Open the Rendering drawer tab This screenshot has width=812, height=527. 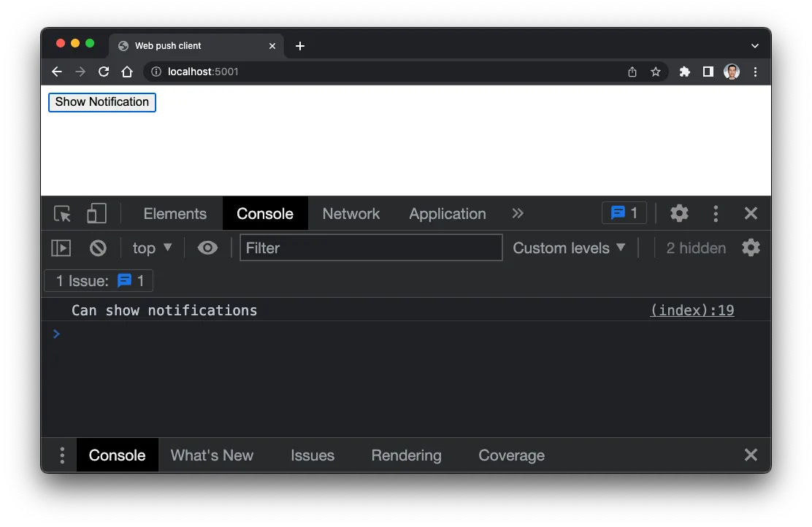click(x=406, y=455)
